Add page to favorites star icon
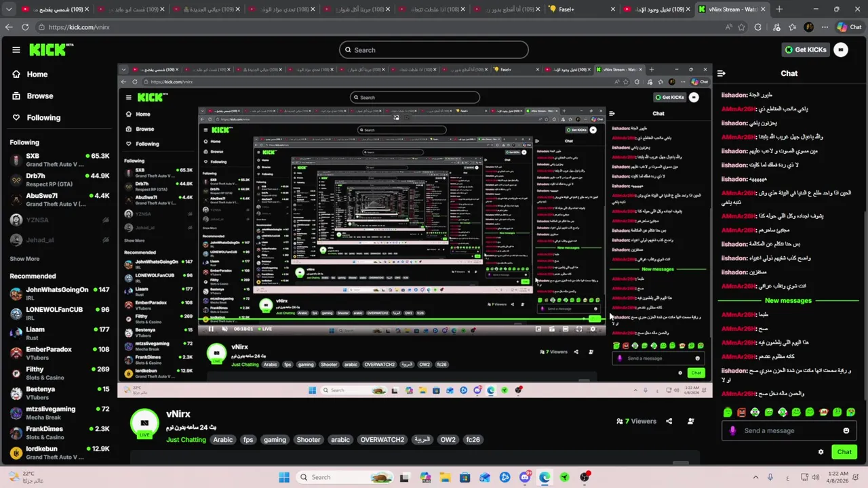Image resolution: width=868 pixels, height=488 pixels. [741, 27]
